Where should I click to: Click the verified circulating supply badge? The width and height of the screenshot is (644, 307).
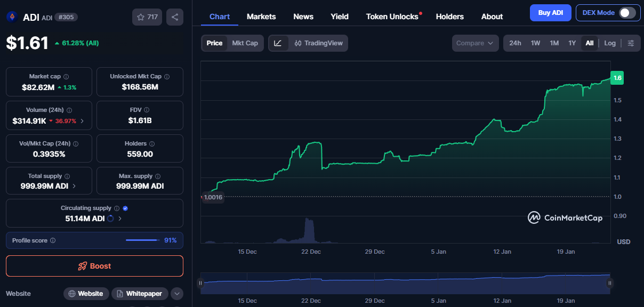click(x=125, y=208)
